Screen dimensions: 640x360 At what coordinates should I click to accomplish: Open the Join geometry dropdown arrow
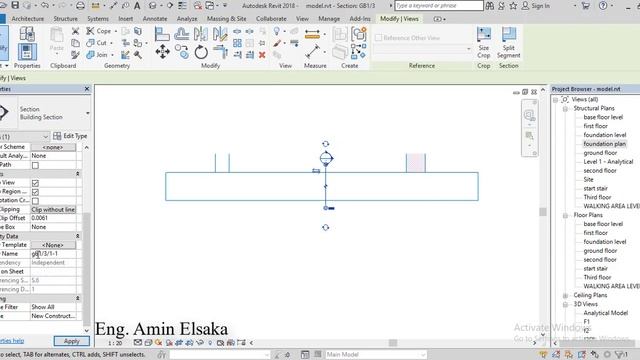tap(112, 55)
